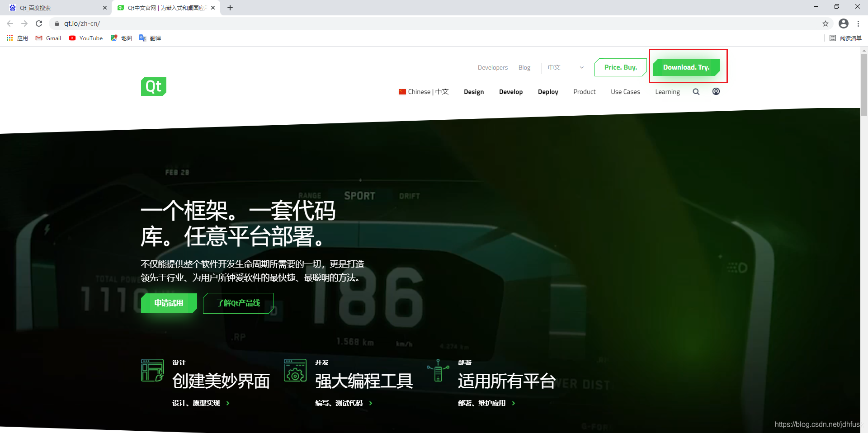Open the 地图 maps bookmark
The width and height of the screenshot is (868, 433).
(121, 38)
